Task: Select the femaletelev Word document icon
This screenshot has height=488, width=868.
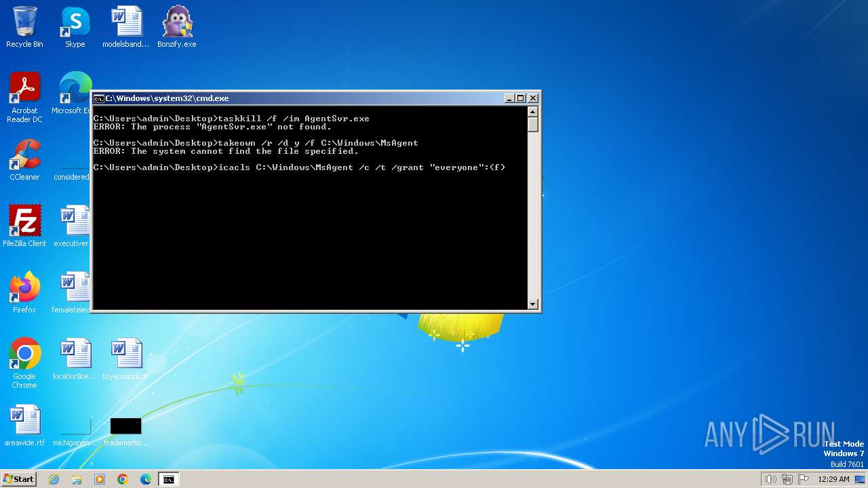Action: pyautogui.click(x=72, y=293)
